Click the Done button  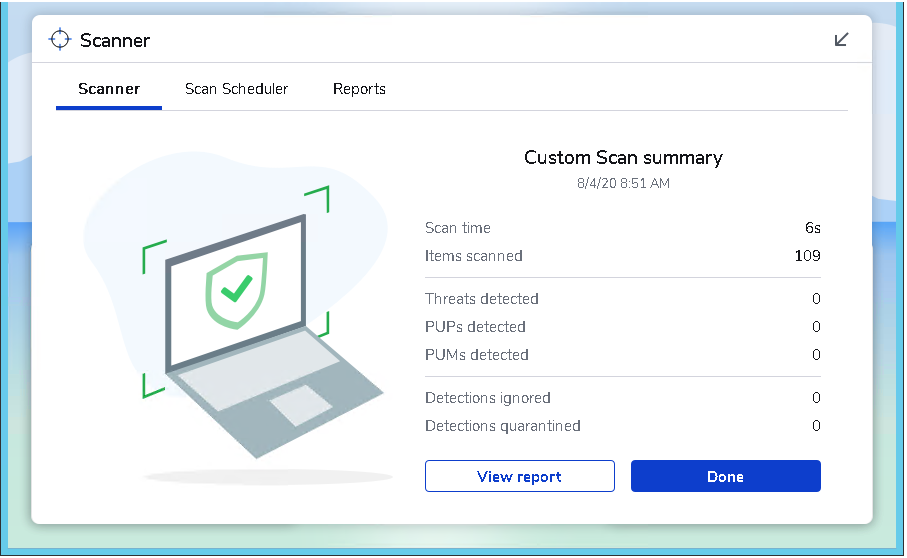tap(725, 476)
